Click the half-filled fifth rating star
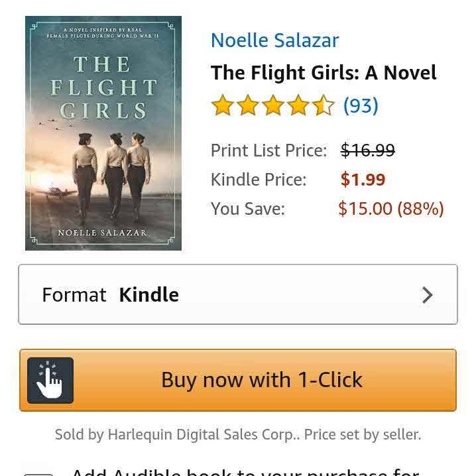Image resolution: width=476 pixels, height=476 pixels. pos(323,106)
